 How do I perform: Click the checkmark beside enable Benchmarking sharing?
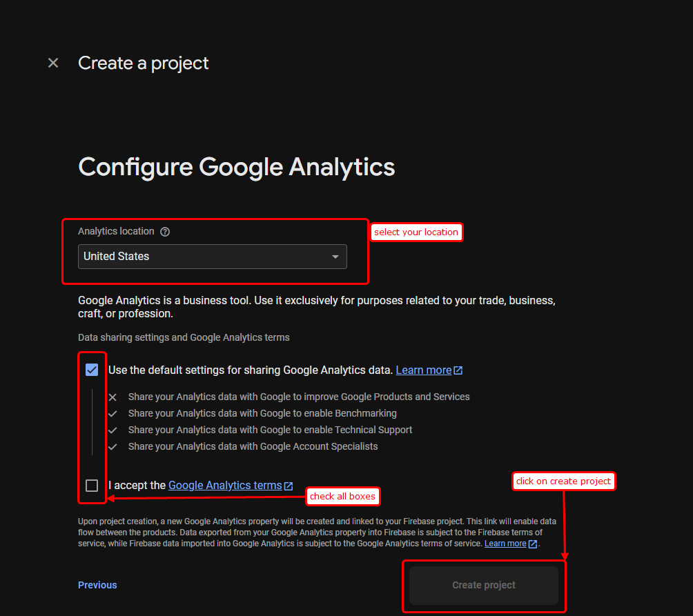click(113, 413)
